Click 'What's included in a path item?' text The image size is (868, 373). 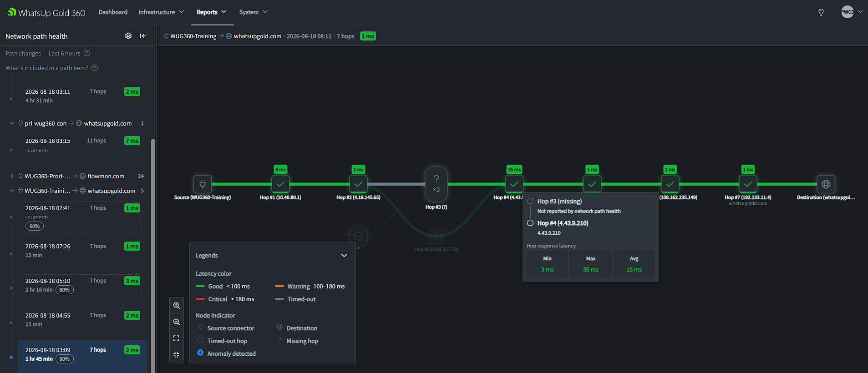point(47,68)
